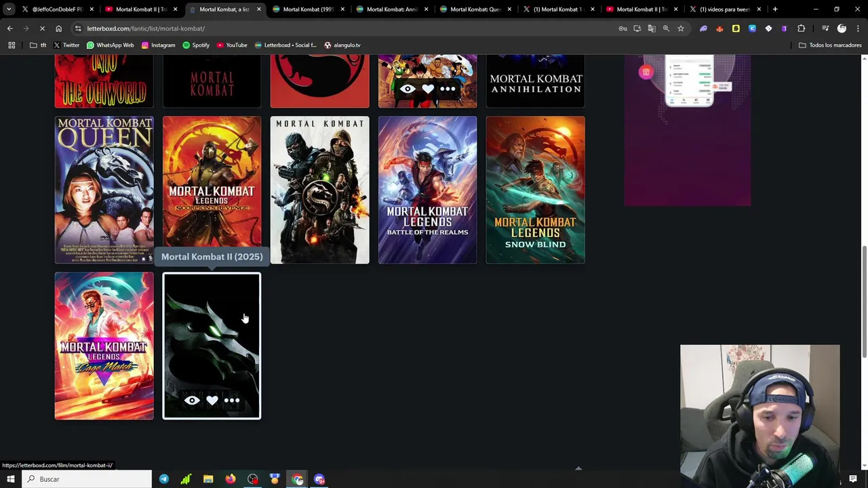Open the tab search dropdown arrow
The image size is (868, 488).
9,9
